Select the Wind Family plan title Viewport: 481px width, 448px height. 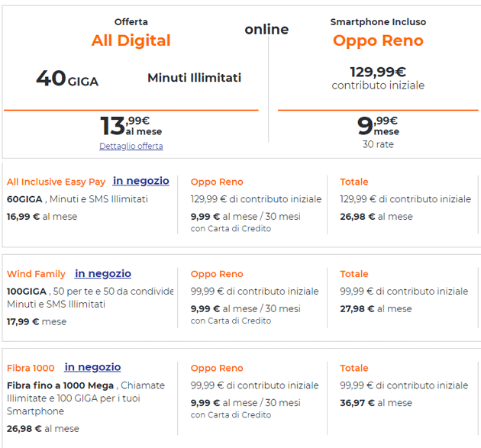37,274
